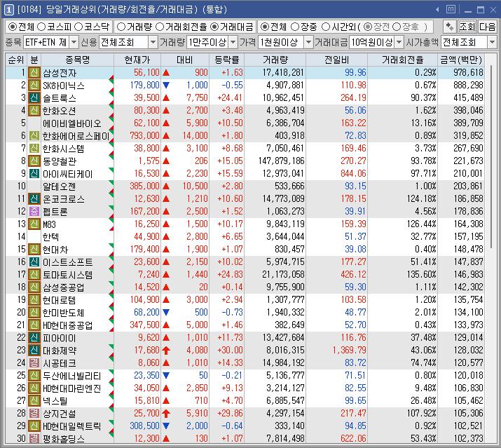
Task: Sort by the 현재가 column header
Action: coord(137,60)
